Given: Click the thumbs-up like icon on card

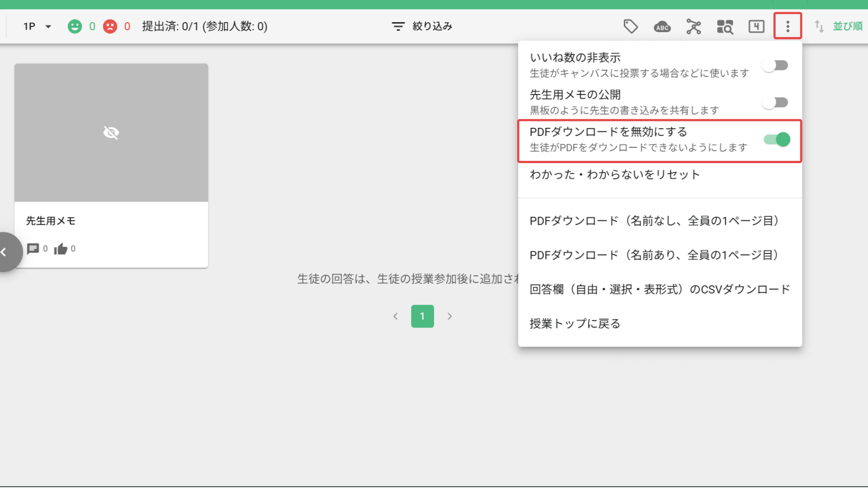Looking at the screenshot, I should tap(61, 249).
